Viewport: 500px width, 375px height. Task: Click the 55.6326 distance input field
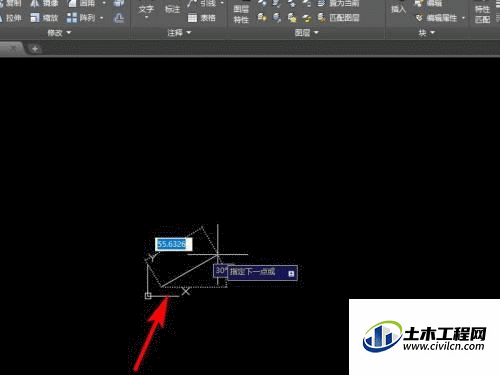pyautogui.click(x=173, y=244)
